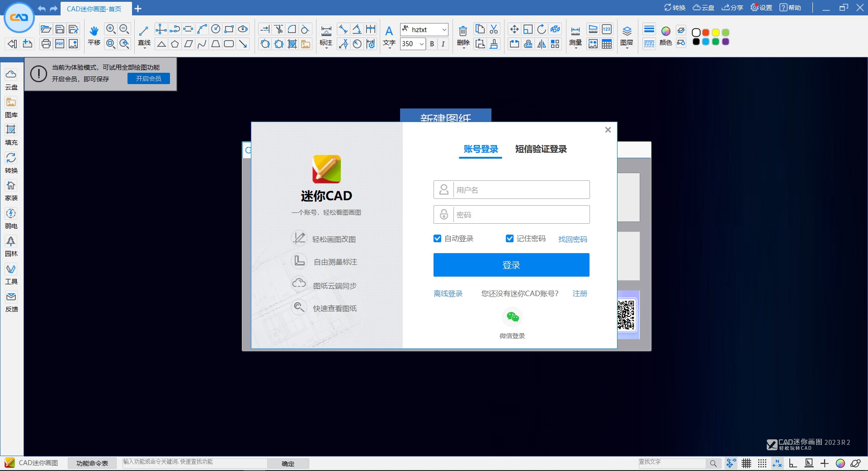The image size is (868, 471).
Task: Click the 功能命令表 command list button
Action: pos(92,463)
